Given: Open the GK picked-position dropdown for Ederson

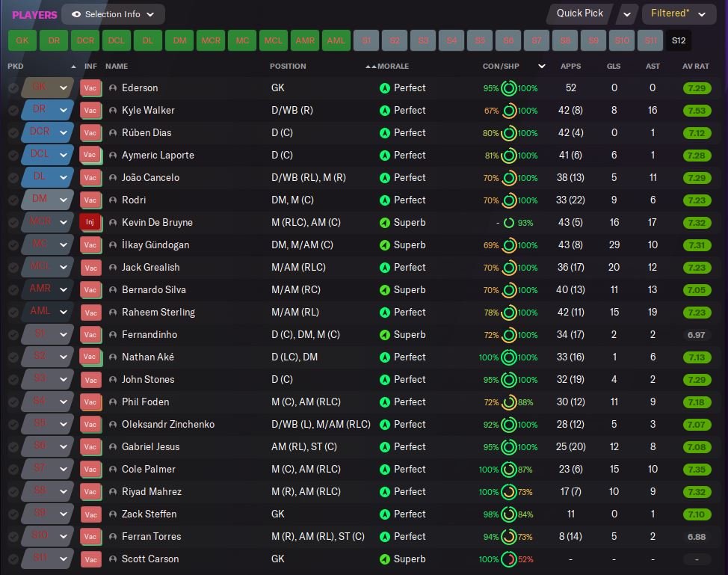Looking at the screenshot, I should click(48, 87).
